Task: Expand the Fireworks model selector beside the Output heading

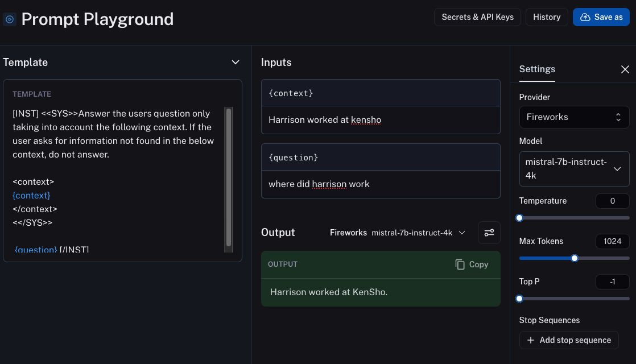Action: pyautogui.click(x=398, y=233)
